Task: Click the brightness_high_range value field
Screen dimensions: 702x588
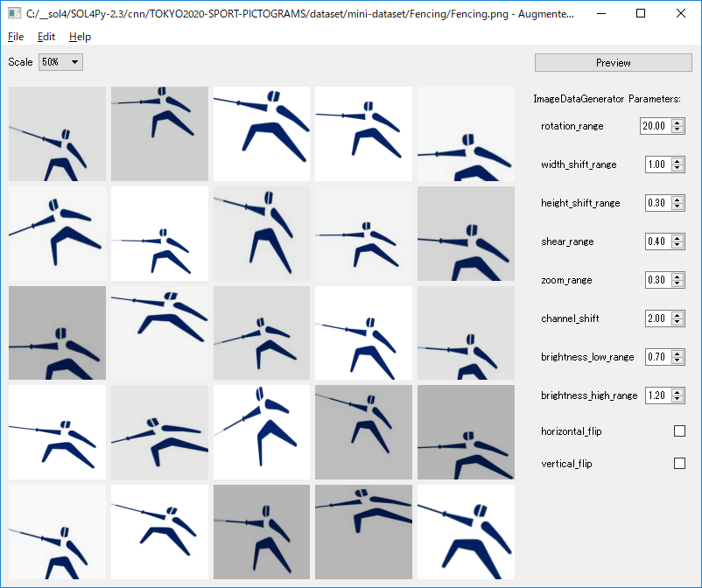Action: (x=657, y=395)
